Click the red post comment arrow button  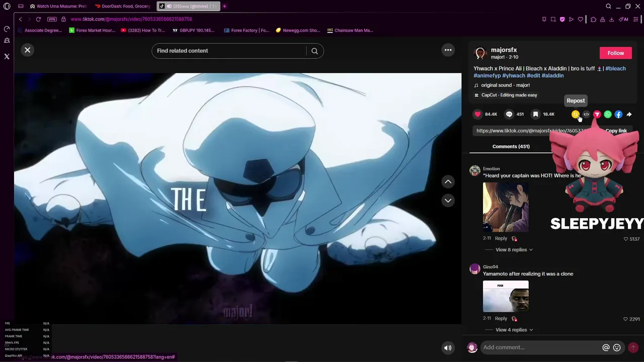(x=633, y=347)
